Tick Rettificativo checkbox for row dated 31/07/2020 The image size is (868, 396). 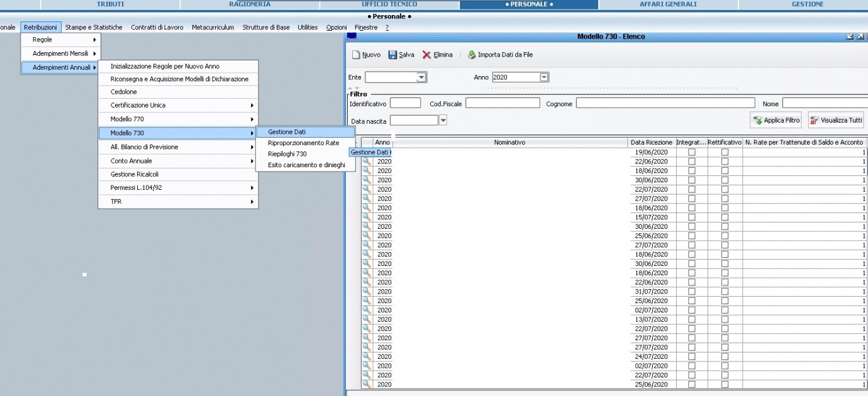[x=725, y=292]
